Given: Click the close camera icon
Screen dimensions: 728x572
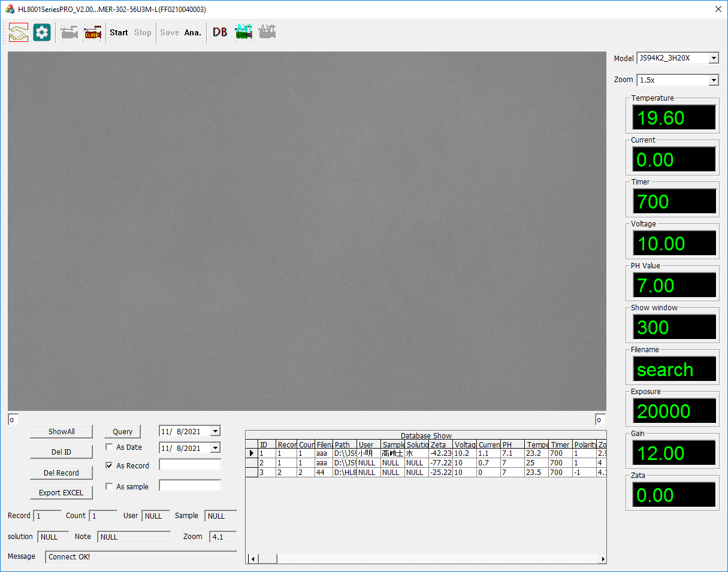Looking at the screenshot, I should [x=92, y=32].
